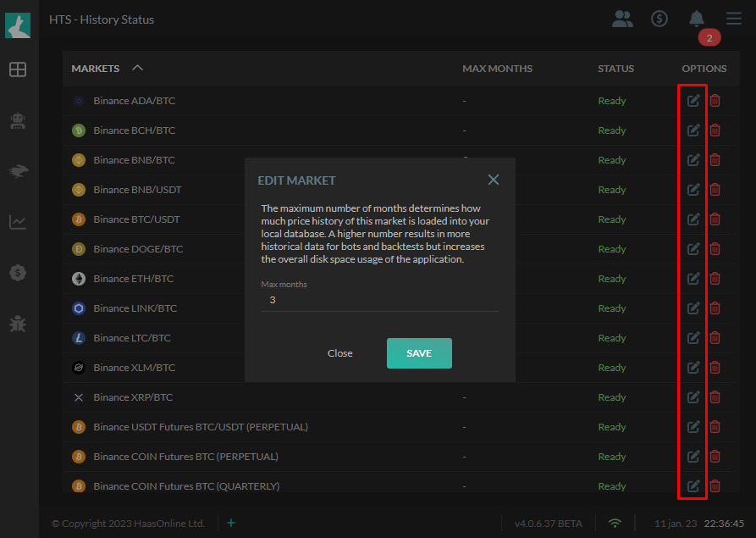This screenshot has height=538, width=756.
Task: Select Binance COIN Futures BTC (QUARTERLY) label
Action: tap(186, 485)
